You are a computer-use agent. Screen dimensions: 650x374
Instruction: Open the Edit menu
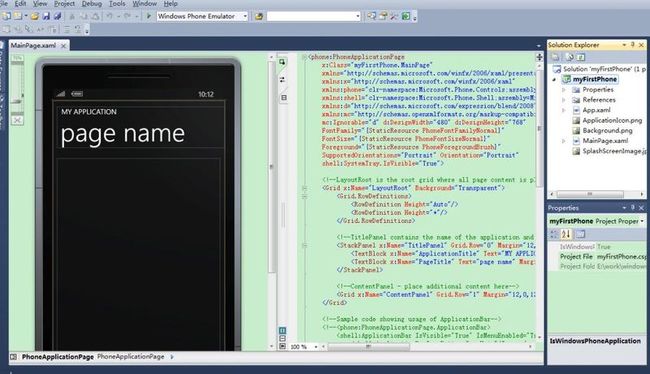tap(20, 4)
